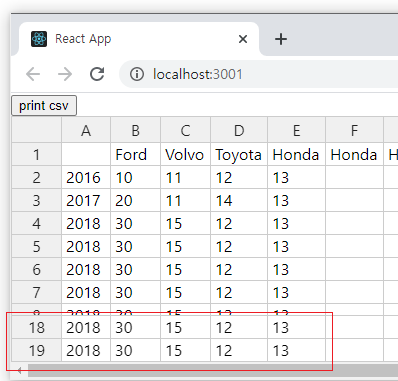Image resolution: width=398 pixels, height=381 pixels.
Task: Click the Honda cell in column F
Action: (355, 154)
